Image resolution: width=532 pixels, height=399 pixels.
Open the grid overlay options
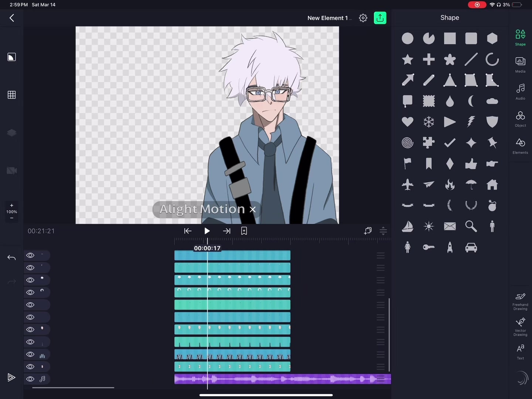click(x=11, y=95)
